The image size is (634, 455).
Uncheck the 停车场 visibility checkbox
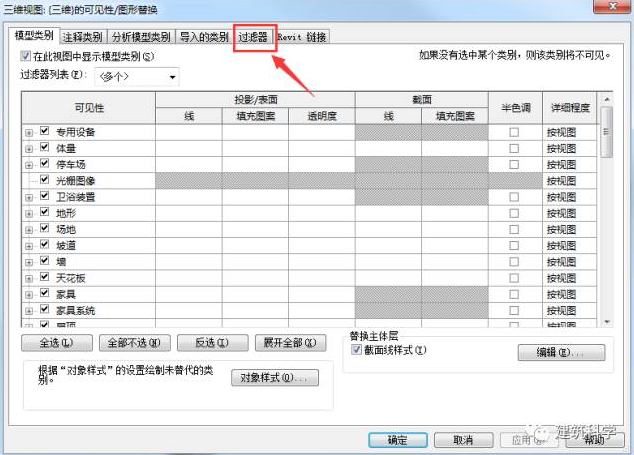tap(44, 164)
